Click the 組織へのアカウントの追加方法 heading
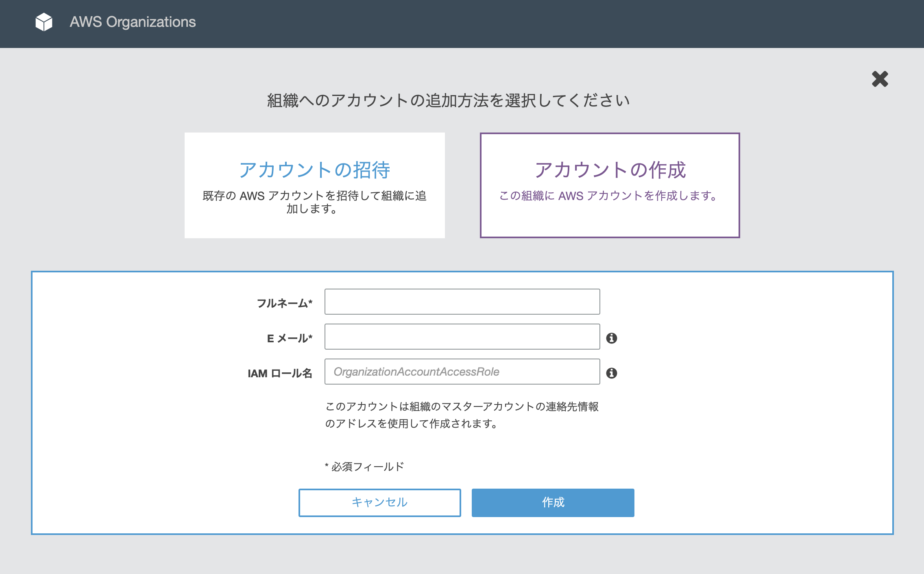Viewport: 924px width, 574px height. (x=449, y=100)
